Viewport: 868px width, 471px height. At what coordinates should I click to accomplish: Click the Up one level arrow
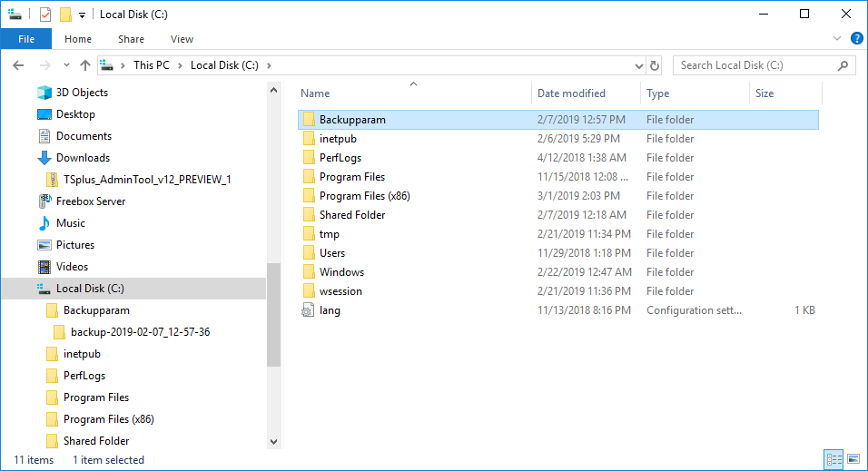(85, 65)
